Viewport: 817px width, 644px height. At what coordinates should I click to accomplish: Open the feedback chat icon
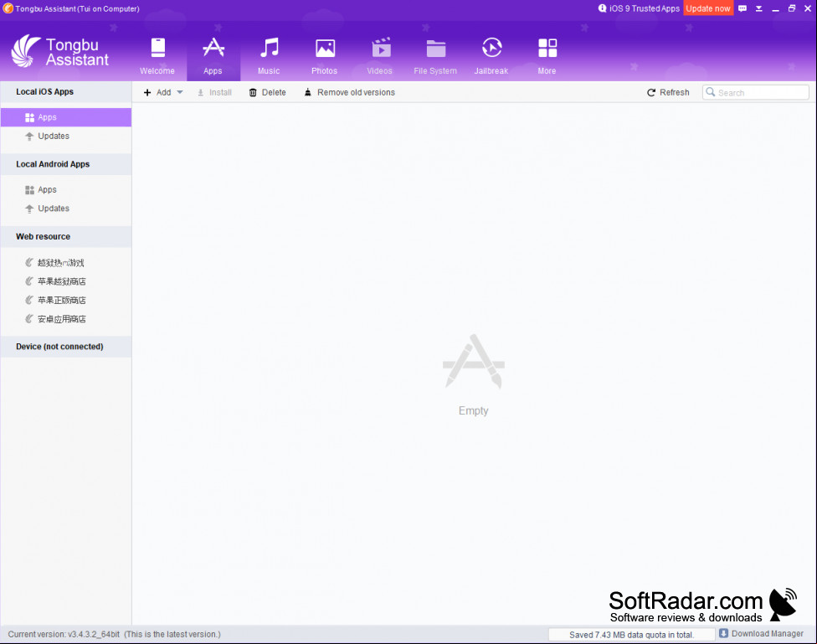[x=742, y=8]
